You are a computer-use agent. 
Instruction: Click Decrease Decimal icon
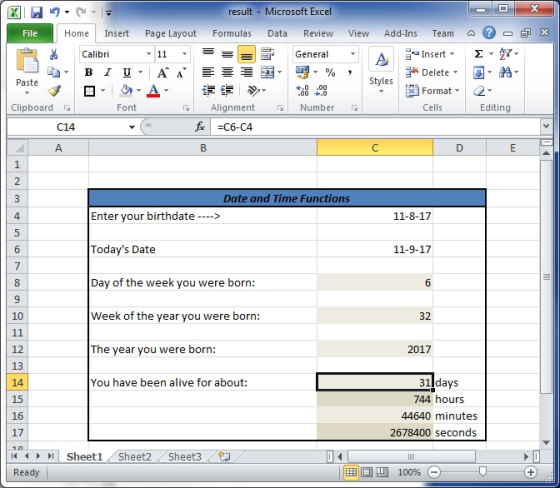tap(321, 91)
